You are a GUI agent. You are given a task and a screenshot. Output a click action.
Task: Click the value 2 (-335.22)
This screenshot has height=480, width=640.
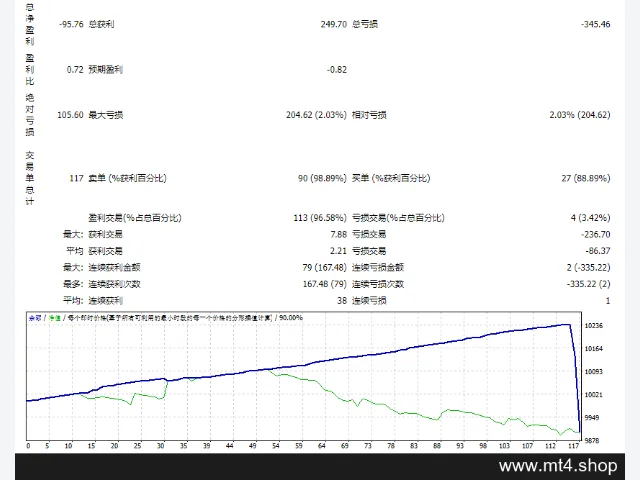point(588,267)
